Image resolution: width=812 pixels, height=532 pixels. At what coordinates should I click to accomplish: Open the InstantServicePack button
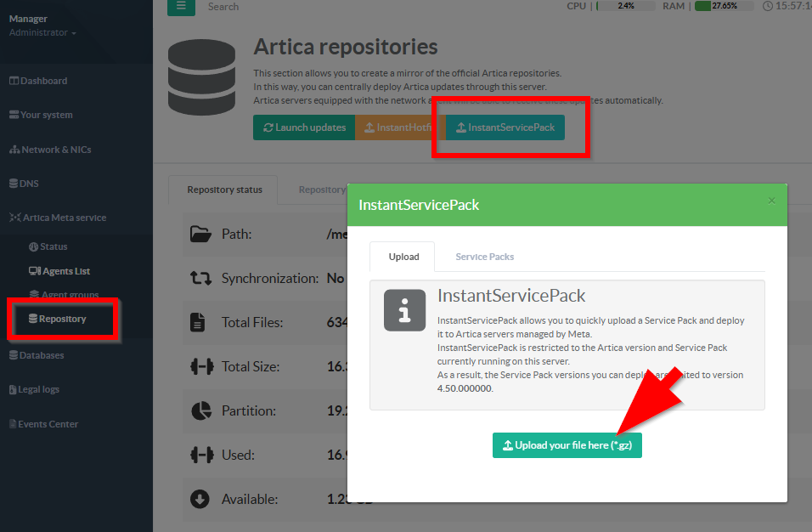505,127
